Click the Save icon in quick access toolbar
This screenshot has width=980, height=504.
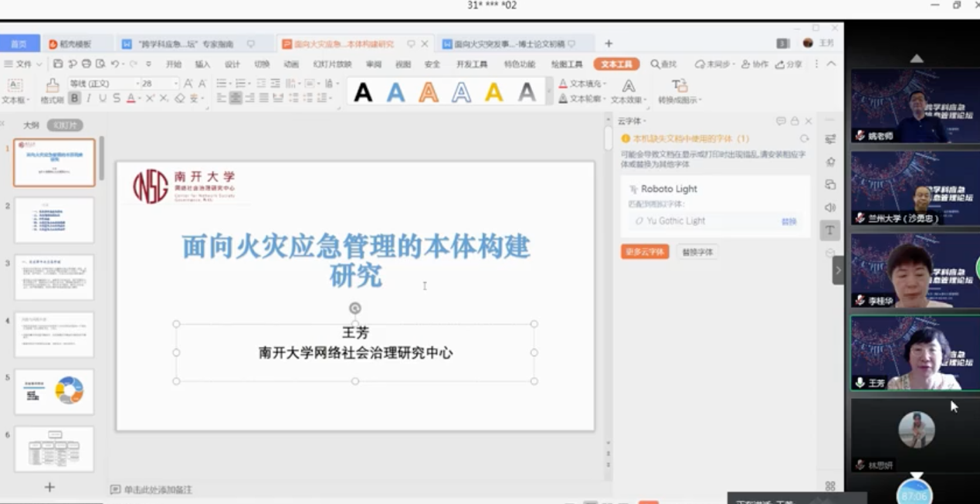tap(58, 64)
